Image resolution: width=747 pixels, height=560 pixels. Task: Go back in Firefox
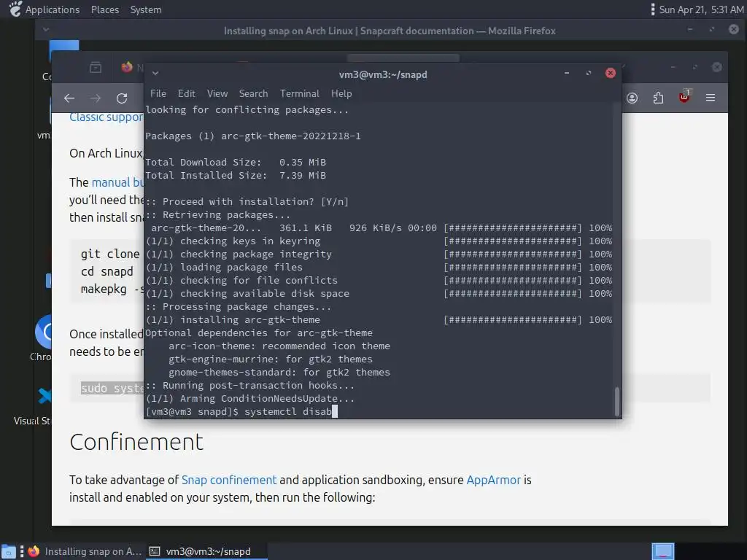pyautogui.click(x=69, y=98)
